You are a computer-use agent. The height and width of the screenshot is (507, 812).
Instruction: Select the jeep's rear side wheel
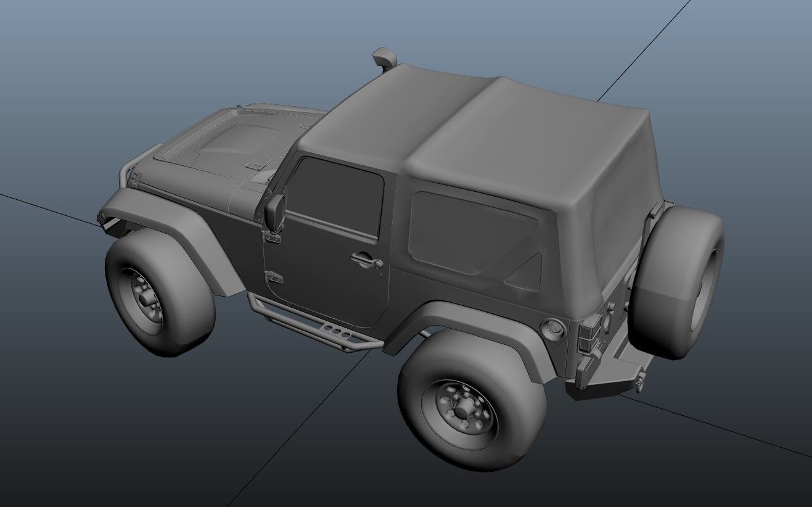472,399
